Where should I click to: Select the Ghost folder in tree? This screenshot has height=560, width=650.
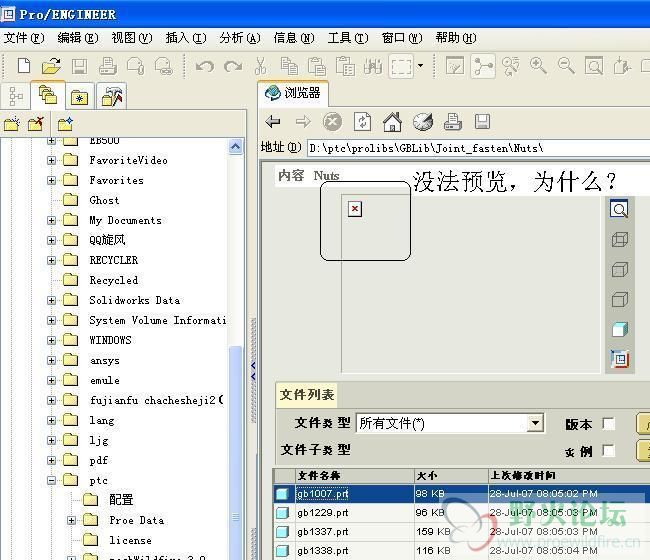coord(104,200)
